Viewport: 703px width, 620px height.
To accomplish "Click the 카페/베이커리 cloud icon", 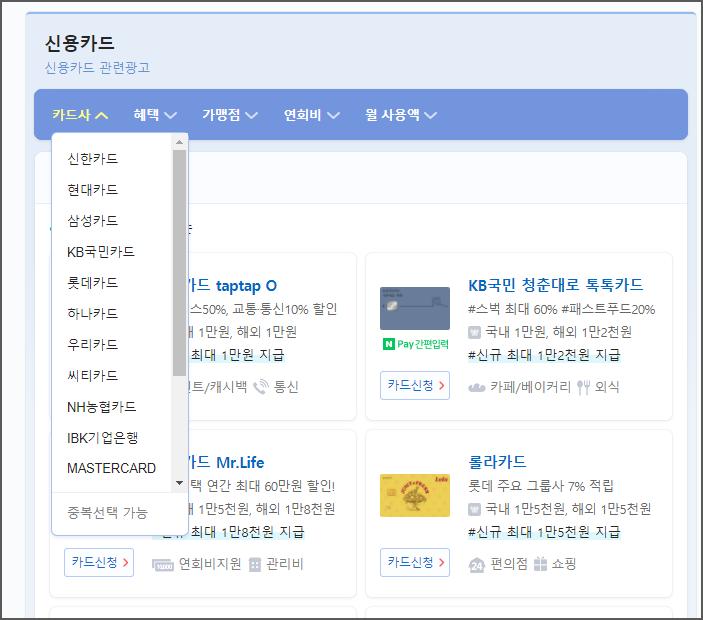I will [477, 387].
